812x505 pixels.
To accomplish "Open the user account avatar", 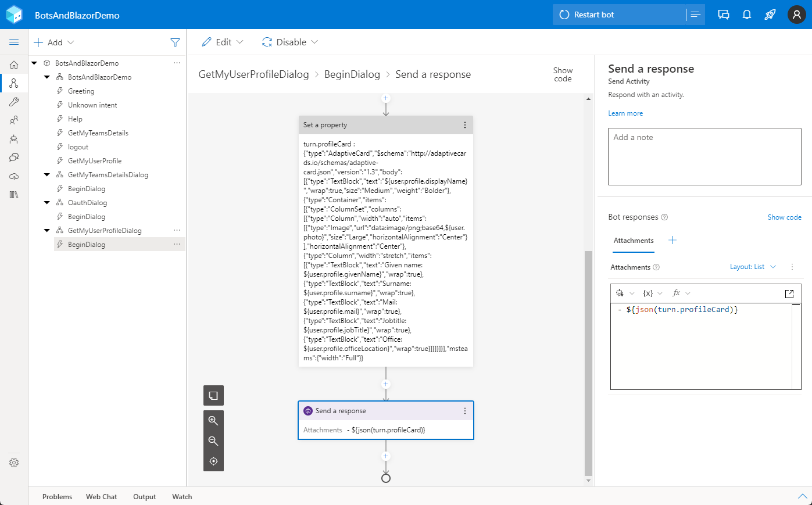I will pos(796,15).
